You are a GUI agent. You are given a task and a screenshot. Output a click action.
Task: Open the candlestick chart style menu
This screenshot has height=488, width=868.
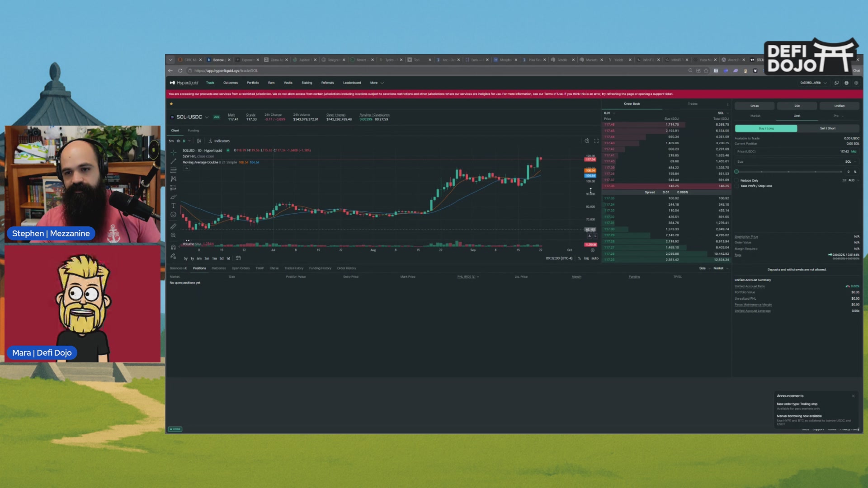tap(199, 141)
